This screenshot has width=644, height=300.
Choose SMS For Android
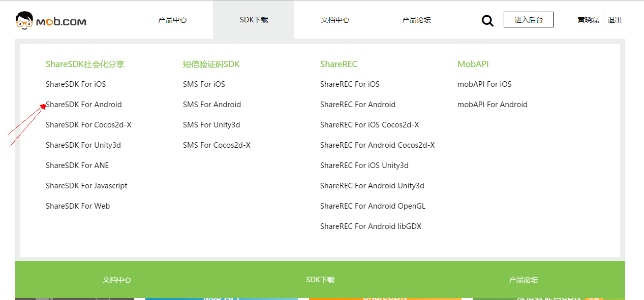(212, 105)
